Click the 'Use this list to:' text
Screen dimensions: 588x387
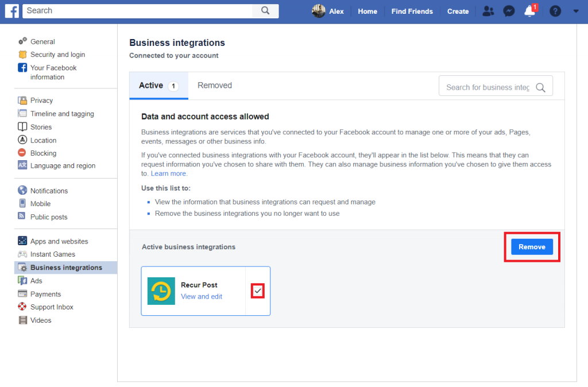pos(166,188)
